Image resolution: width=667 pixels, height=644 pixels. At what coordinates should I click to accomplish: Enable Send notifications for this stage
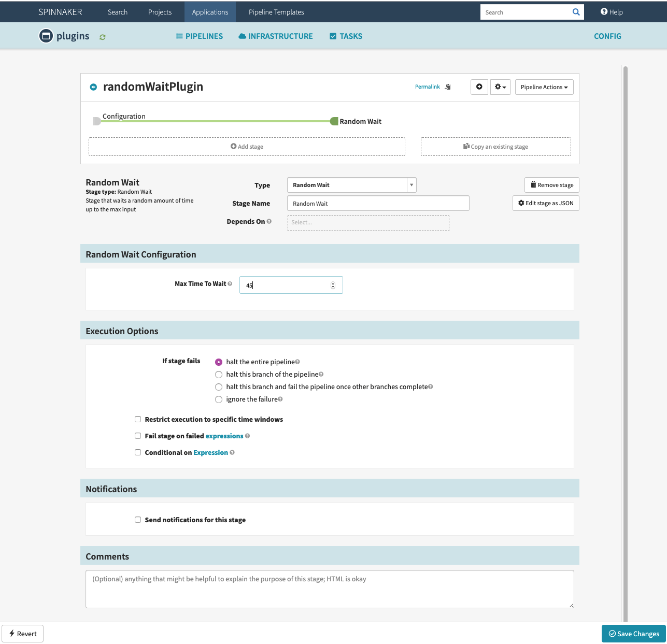[x=138, y=520]
